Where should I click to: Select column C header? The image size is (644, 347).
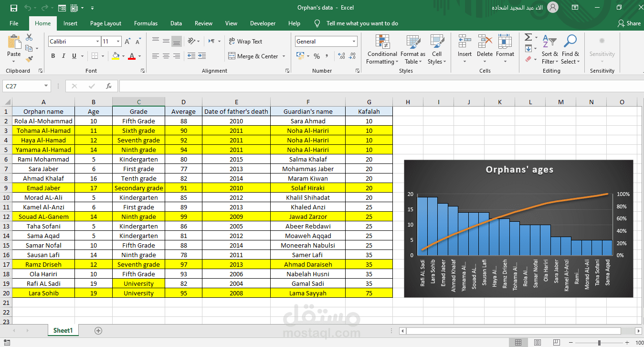[138, 102]
